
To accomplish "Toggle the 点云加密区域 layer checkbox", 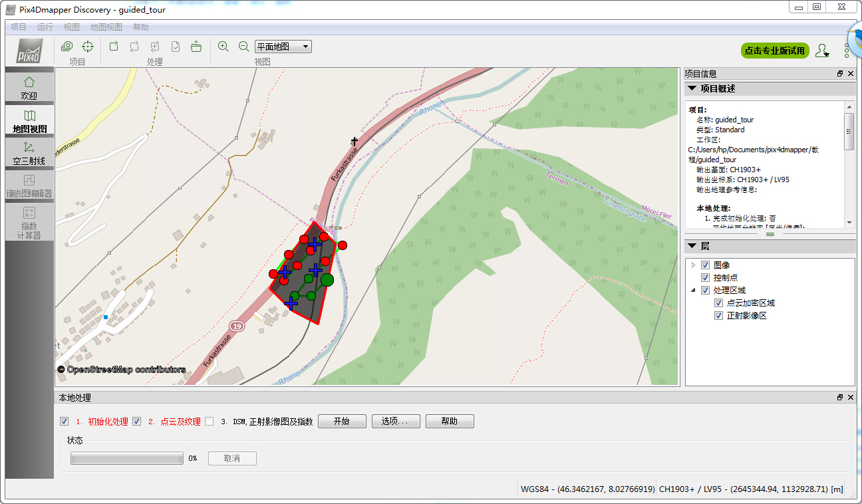I will pos(719,303).
